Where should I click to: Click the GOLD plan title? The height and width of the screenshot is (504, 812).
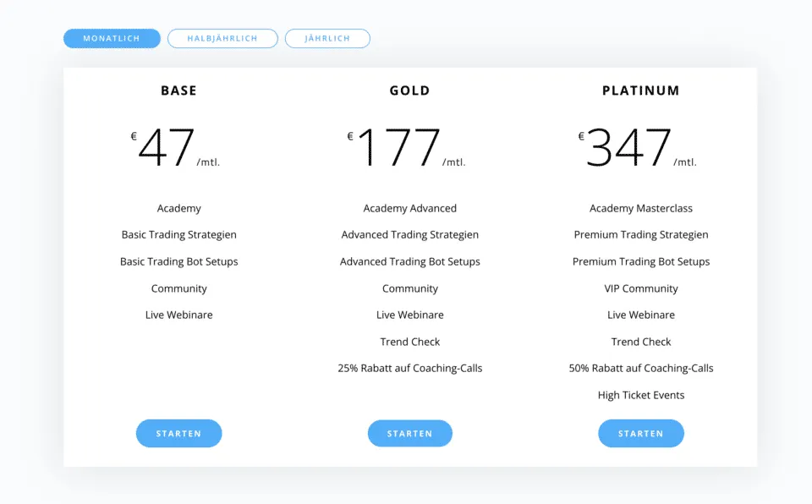point(410,90)
